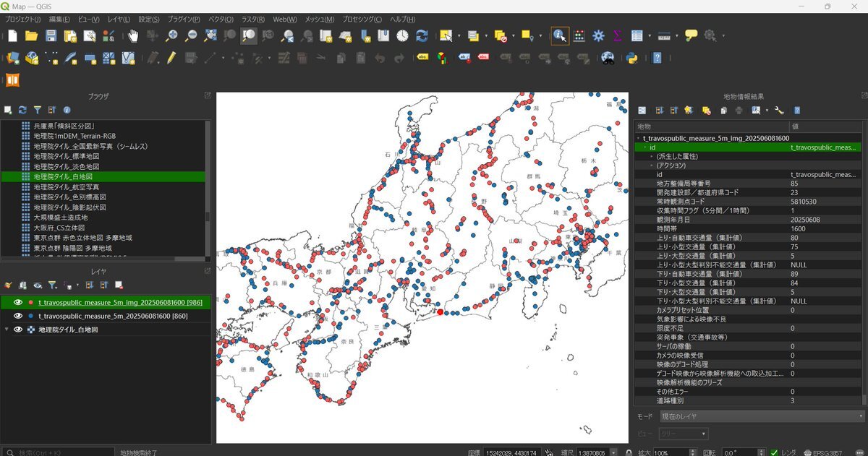Click the Refresh map canvas icon
The image size is (868, 456).
(422, 35)
